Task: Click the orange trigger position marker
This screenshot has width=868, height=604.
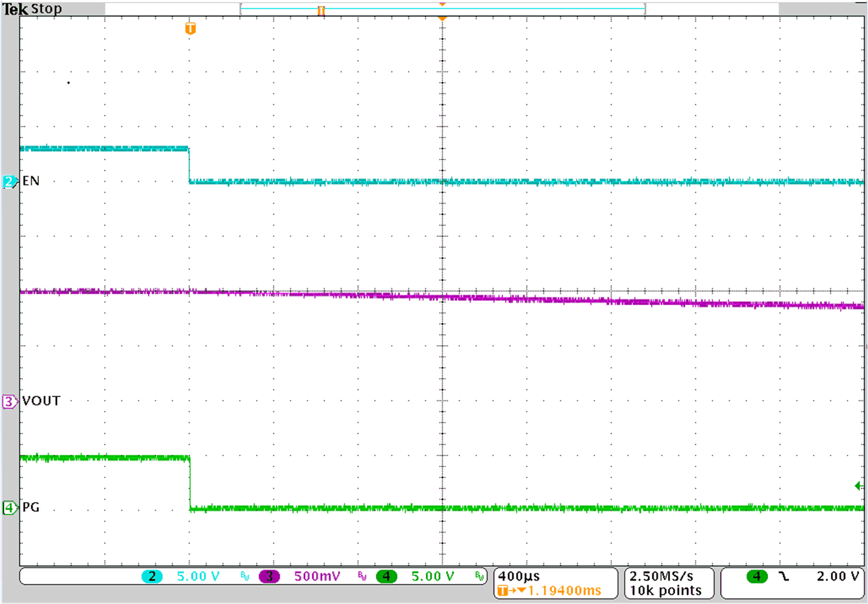Action: pos(189,28)
